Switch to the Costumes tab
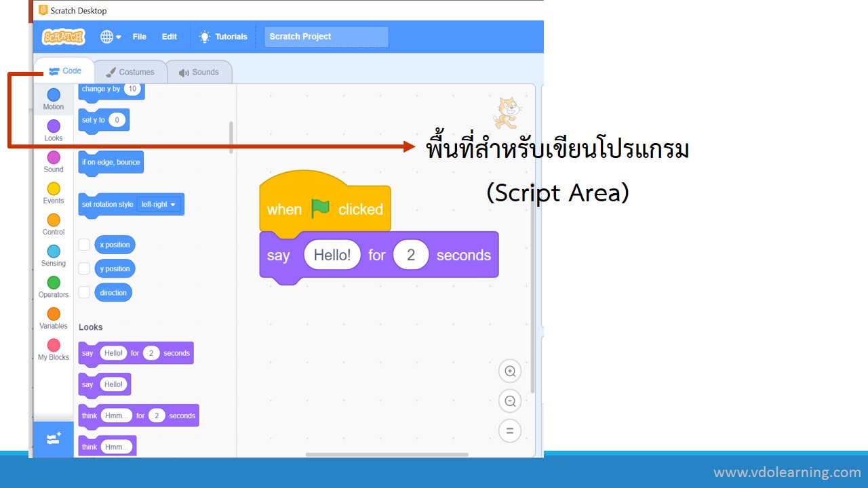 pos(130,72)
